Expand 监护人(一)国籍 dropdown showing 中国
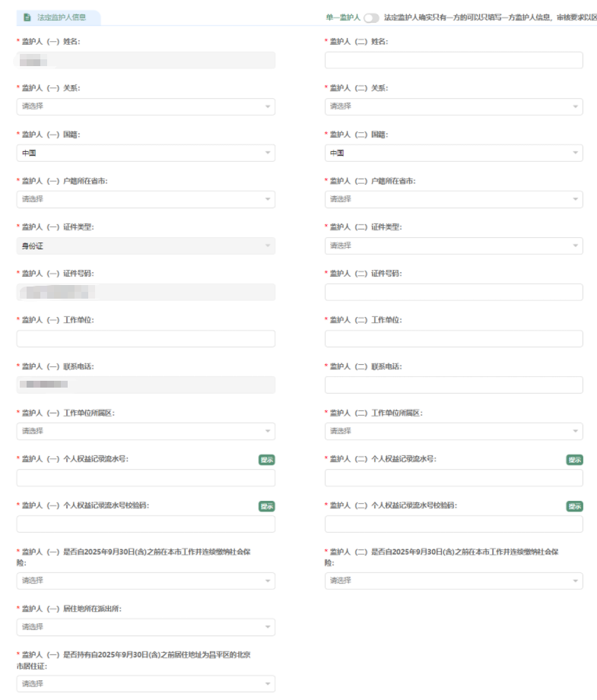Image resolution: width=597 pixels, height=700 pixels. (145, 153)
